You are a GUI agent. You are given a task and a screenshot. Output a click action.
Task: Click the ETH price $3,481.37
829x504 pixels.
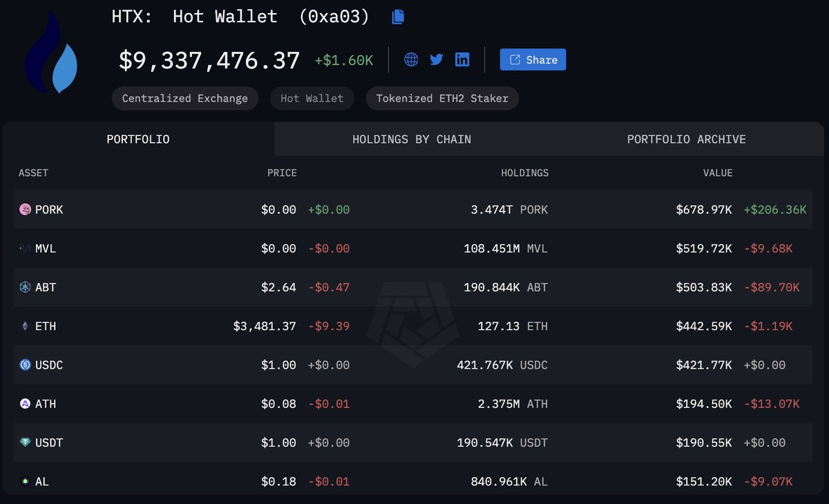pyautogui.click(x=265, y=326)
